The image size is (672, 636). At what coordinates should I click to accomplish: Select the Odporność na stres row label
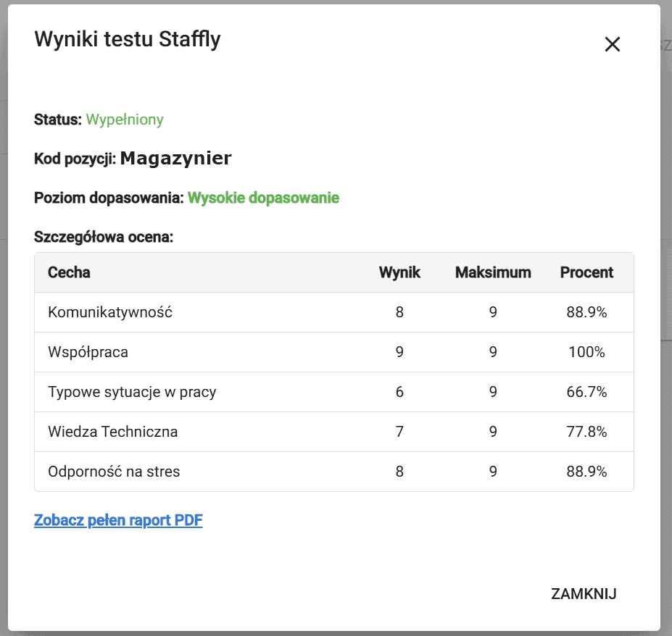pos(114,472)
